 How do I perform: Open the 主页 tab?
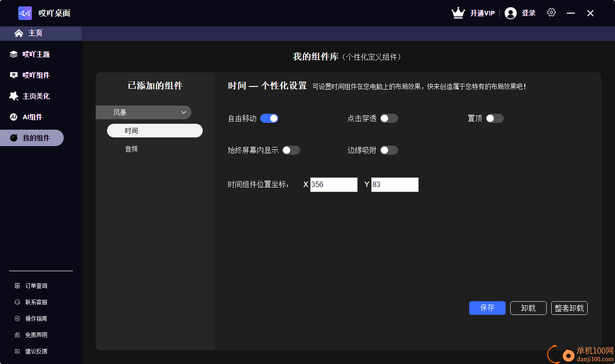41,33
